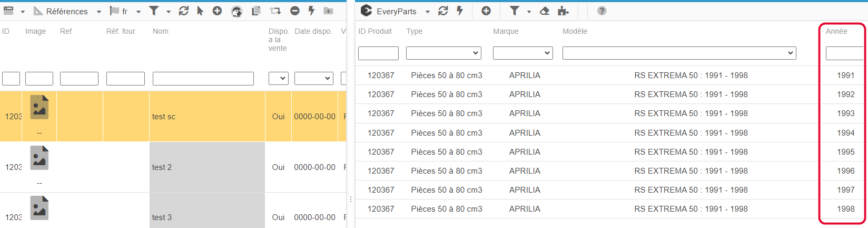Screen dimensions: 868x228
Task: Click the minus delete icon in left toolbar
Action: pos(295,11)
